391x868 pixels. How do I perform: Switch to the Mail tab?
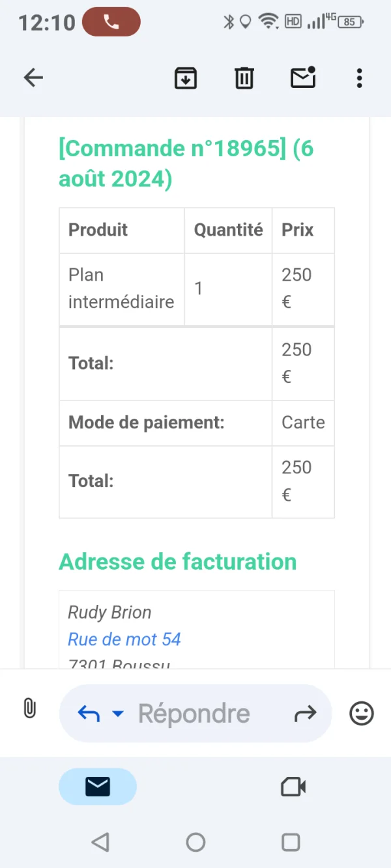click(x=98, y=787)
